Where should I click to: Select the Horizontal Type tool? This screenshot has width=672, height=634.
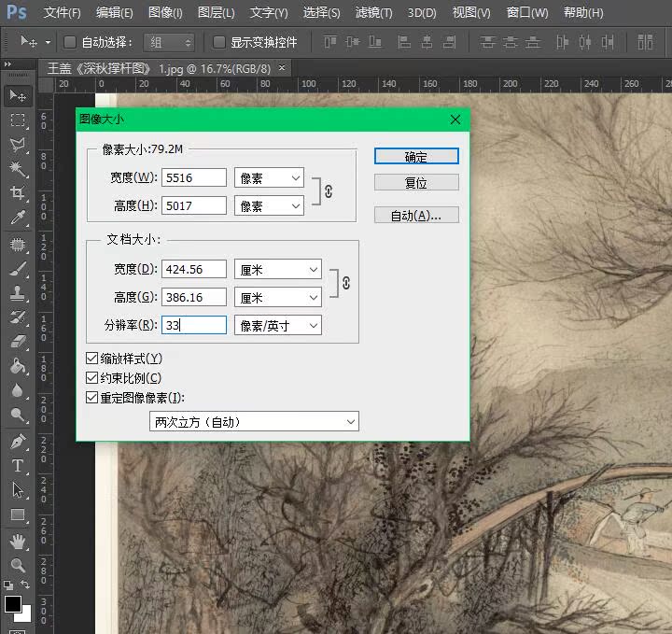coord(18,466)
